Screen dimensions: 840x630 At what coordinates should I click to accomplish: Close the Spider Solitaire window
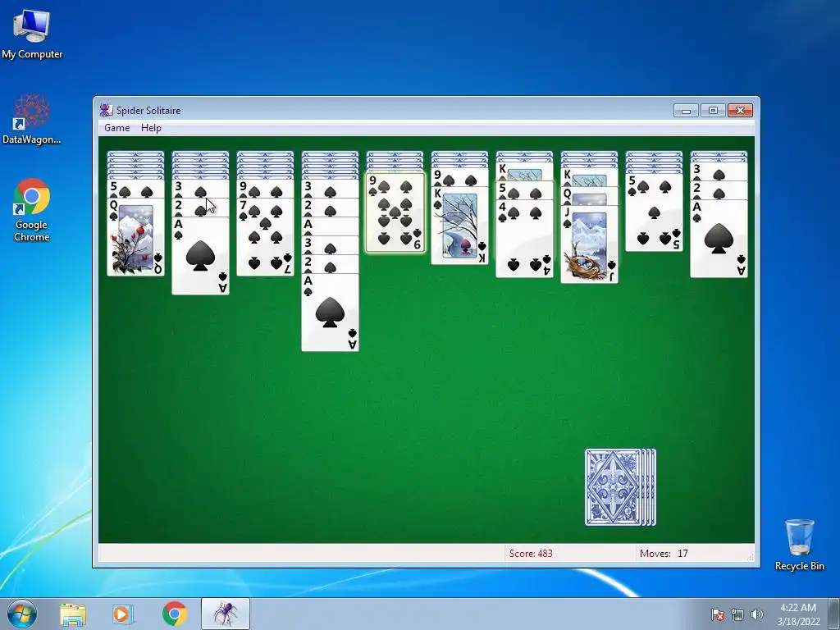741,111
